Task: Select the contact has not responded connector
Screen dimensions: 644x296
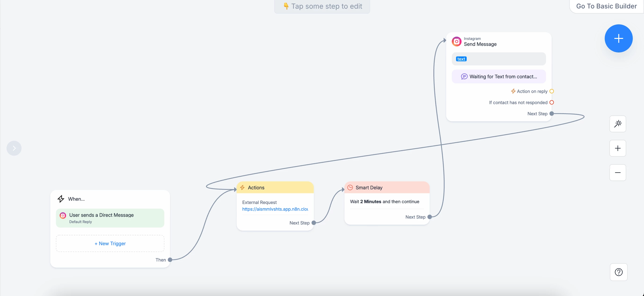Action: tap(551, 102)
